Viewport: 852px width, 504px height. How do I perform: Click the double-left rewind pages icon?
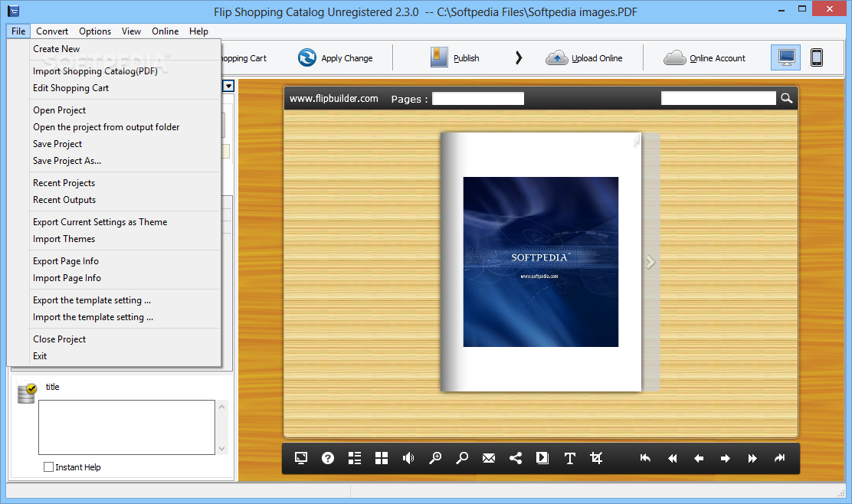(672, 458)
